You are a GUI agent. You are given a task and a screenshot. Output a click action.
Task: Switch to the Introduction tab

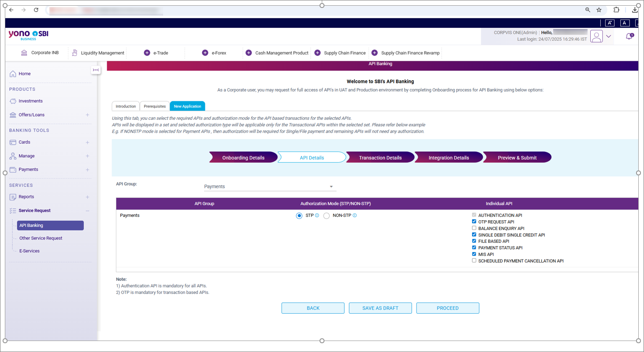point(126,106)
